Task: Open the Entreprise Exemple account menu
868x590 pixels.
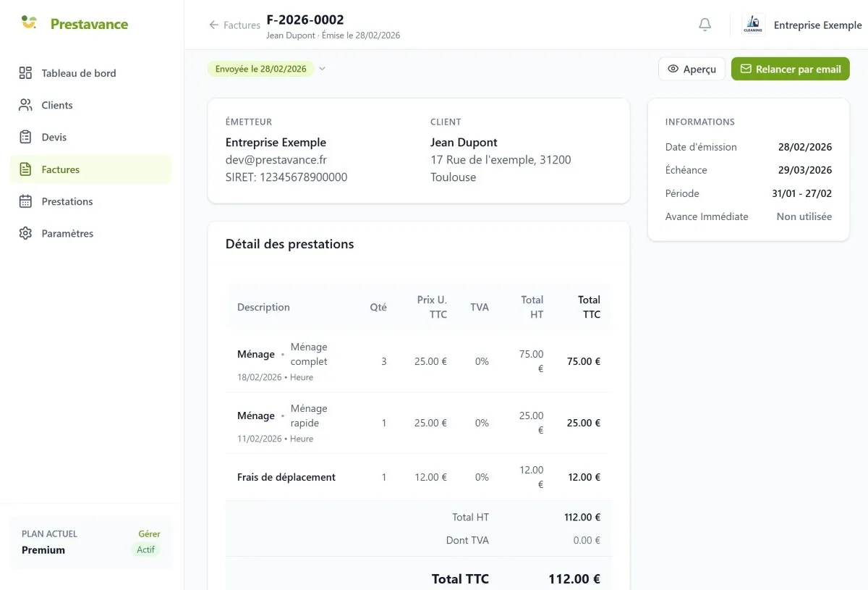Action: point(817,25)
